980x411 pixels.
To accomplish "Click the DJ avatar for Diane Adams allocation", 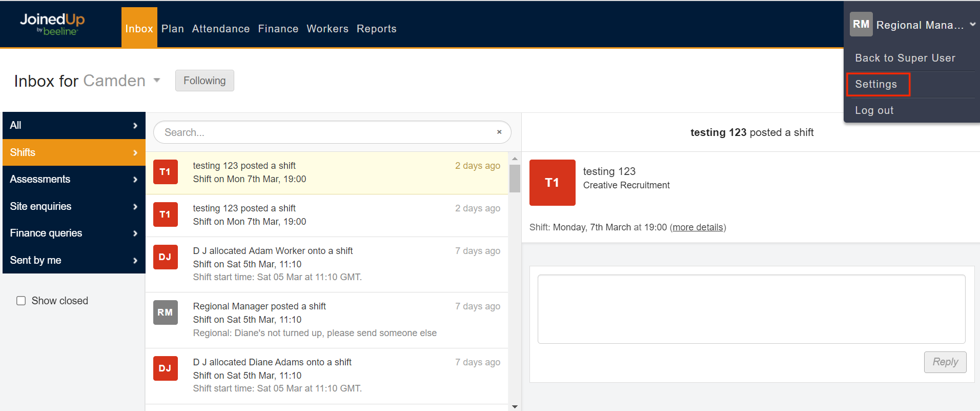I will tap(165, 368).
